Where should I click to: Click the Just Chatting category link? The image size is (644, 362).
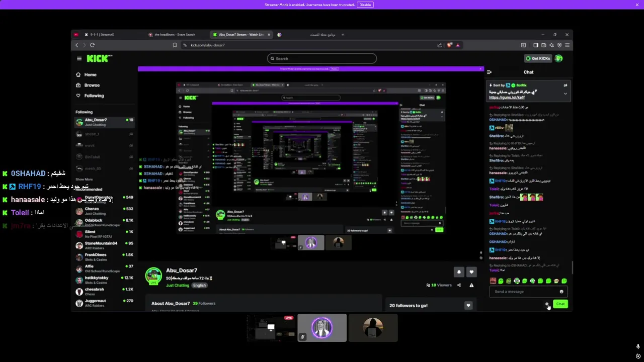pyautogui.click(x=178, y=285)
